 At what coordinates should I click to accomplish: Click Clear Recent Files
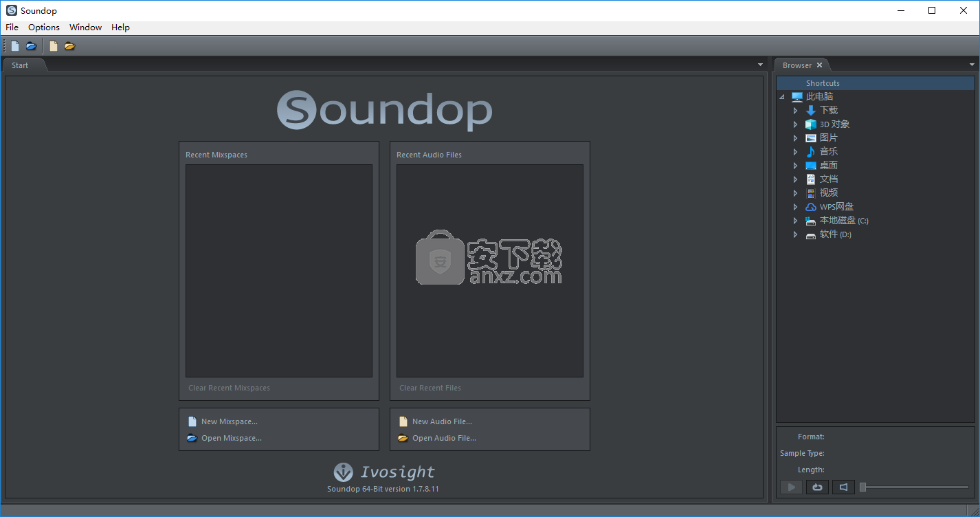(430, 388)
